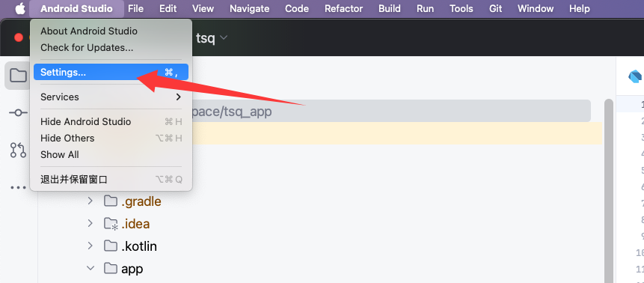This screenshot has height=283, width=644.
Task: Open the Help menu
Action: pyautogui.click(x=580, y=9)
